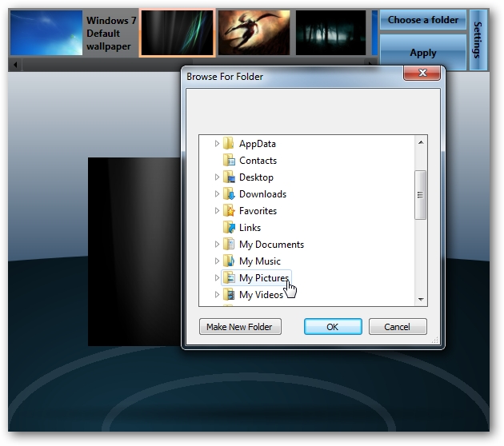Click the large wallpaper preview in background

click(134, 252)
